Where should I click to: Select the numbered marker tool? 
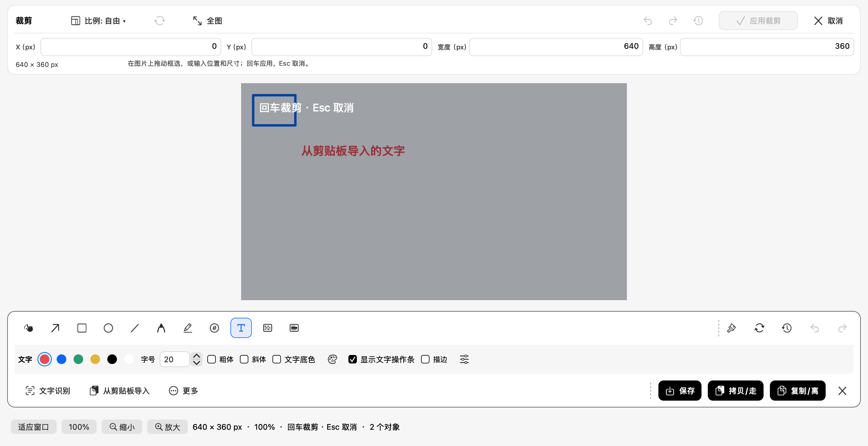point(214,328)
